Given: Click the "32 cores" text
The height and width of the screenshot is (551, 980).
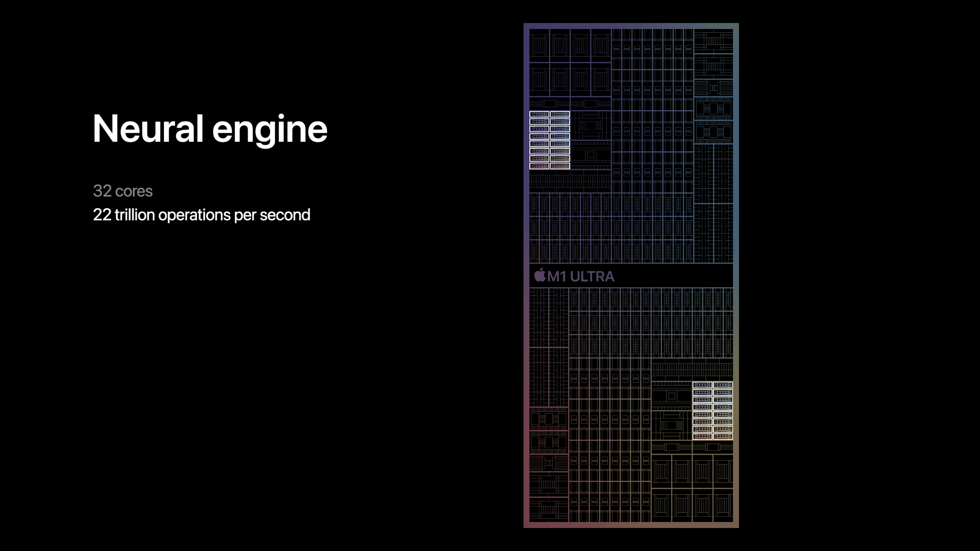Looking at the screenshot, I should (x=122, y=191).
